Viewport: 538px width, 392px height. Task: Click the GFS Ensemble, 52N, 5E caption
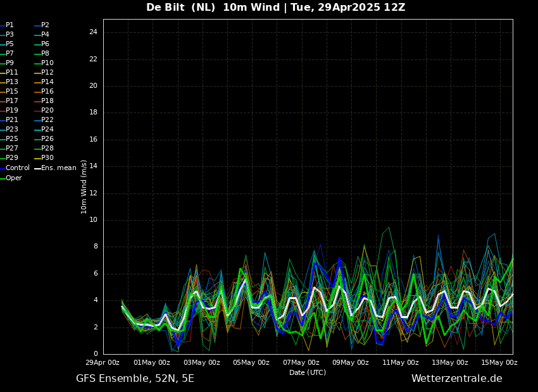135,379
